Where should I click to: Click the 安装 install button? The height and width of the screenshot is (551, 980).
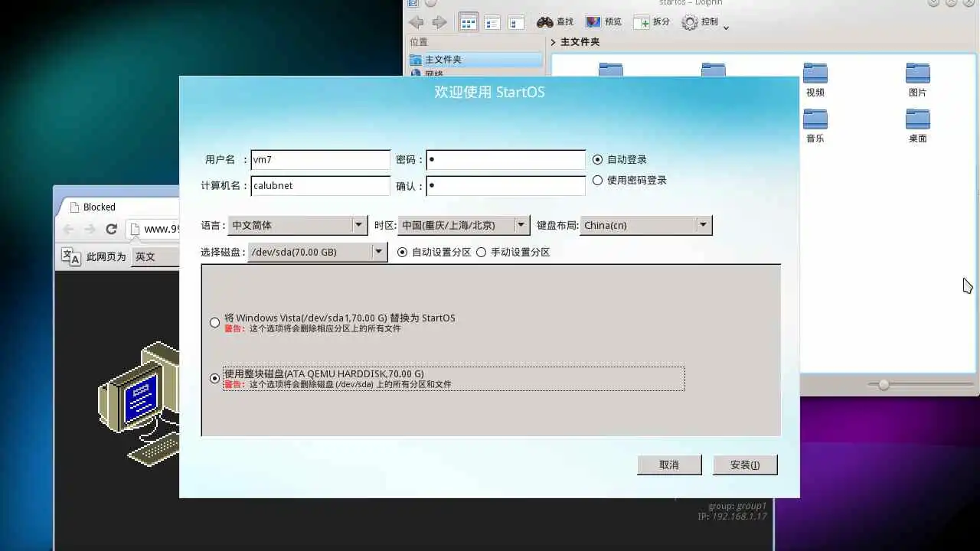click(745, 465)
